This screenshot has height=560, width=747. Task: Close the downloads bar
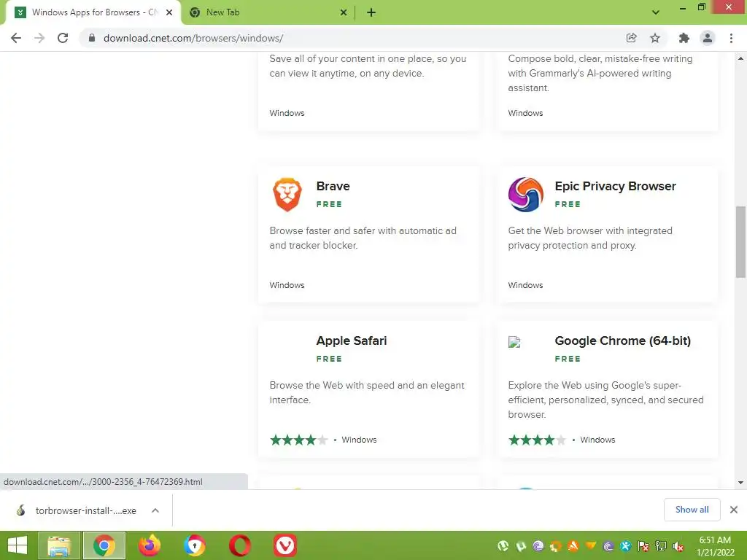[734, 510]
